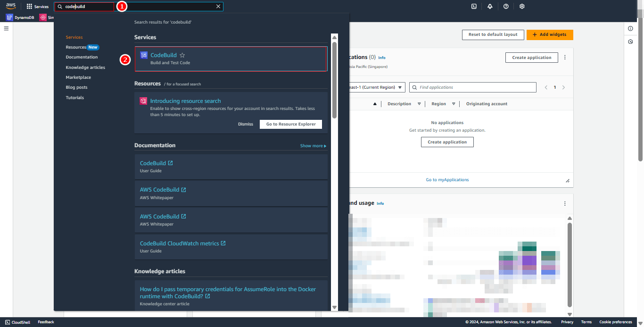
Task: Favorite CodeBuild with the star
Action: coord(182,55)
